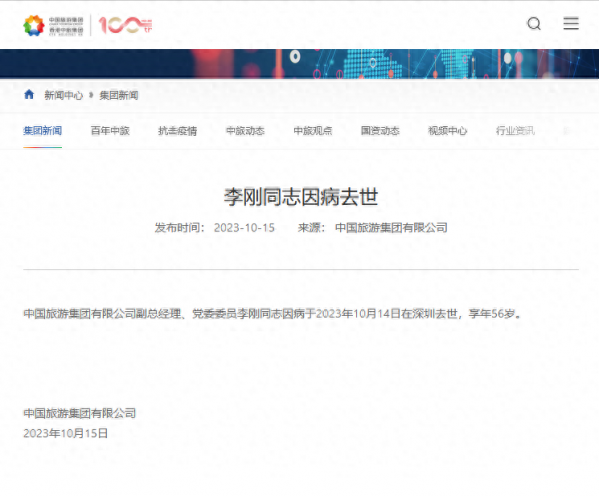Click the blue header banner image
600x496 pixels.
300,63
